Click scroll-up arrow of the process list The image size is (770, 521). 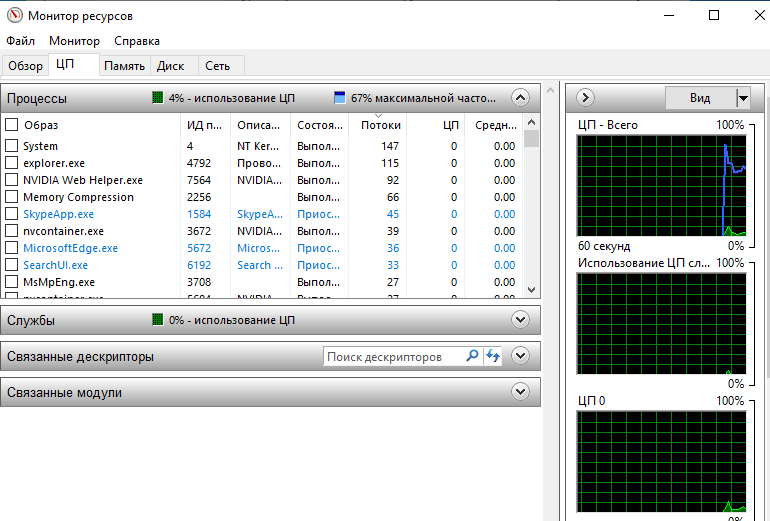531,122
